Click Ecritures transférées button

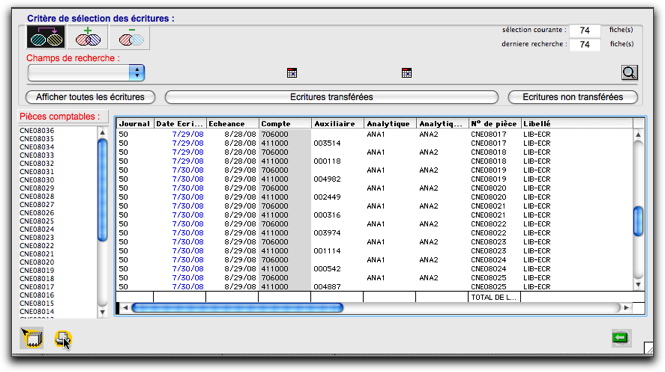pyautogui.click(x=332, y=97)
